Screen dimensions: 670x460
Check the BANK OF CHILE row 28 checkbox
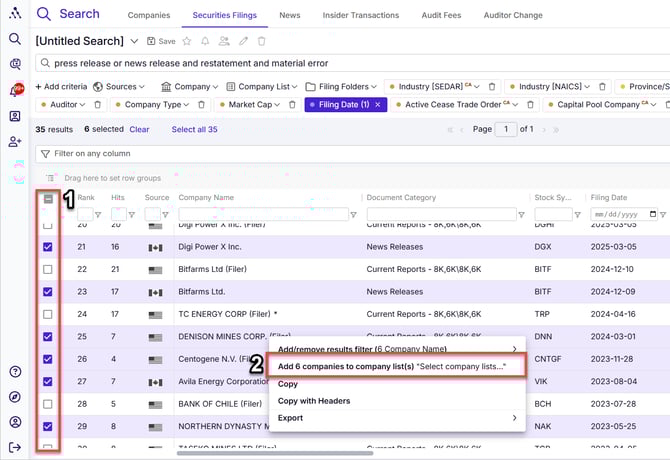(48, 404)
